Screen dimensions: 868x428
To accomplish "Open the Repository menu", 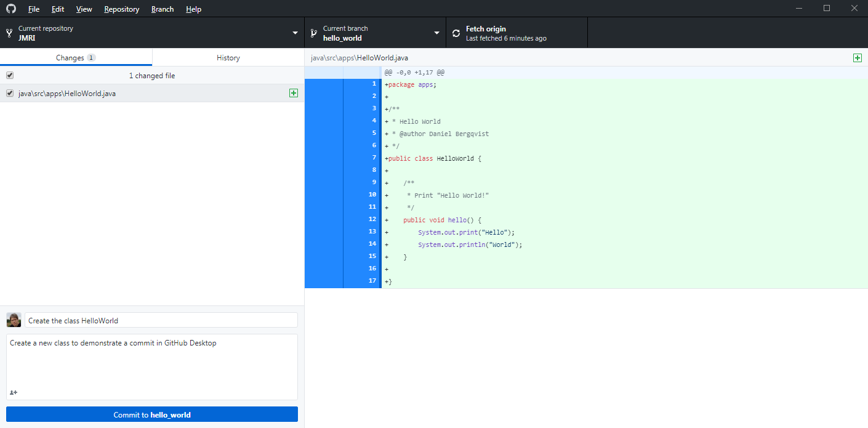I will pos(122,9).
